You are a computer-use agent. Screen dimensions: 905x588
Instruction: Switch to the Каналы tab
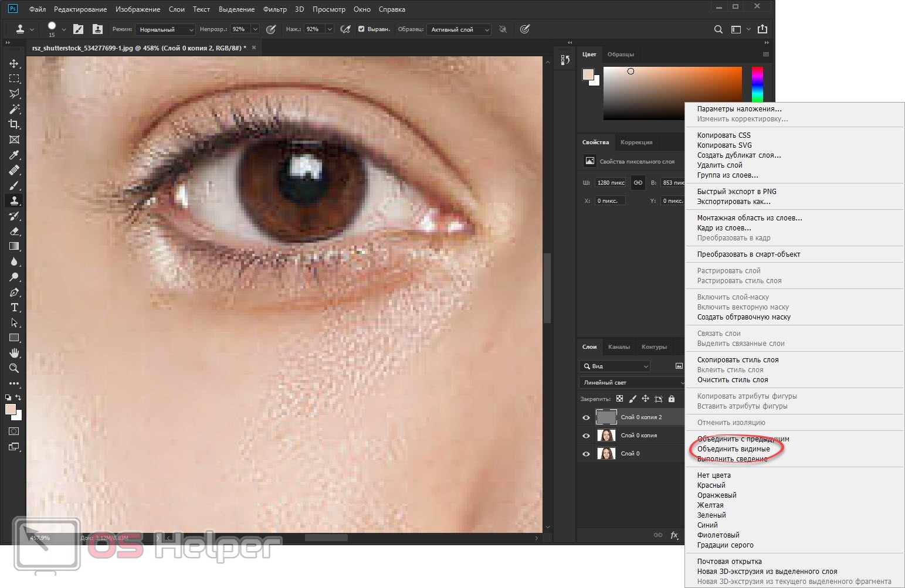[619, 347]
